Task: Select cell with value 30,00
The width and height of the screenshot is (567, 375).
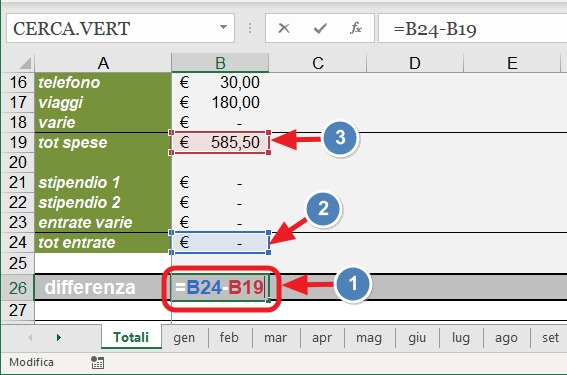Action: 220,82
